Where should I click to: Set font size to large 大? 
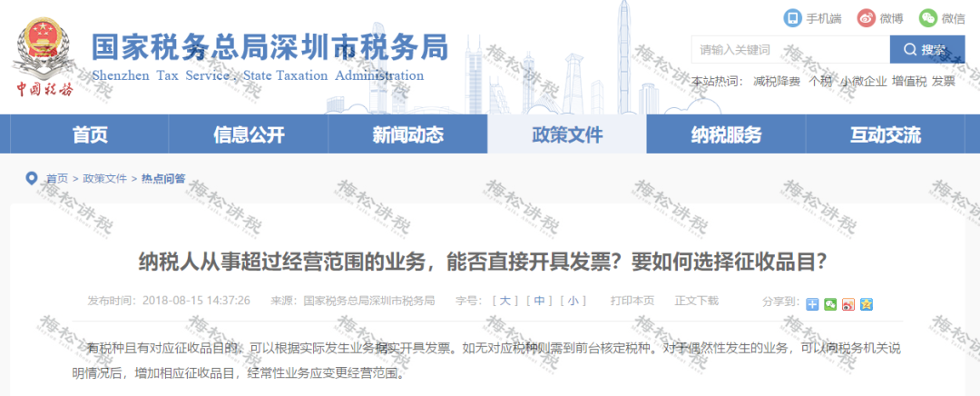[x=505, y=301]
